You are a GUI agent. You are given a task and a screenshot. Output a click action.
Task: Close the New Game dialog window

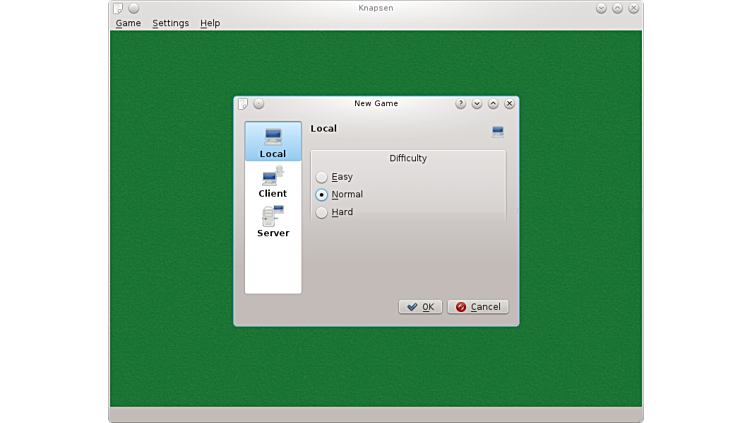[x=509, y=103]
